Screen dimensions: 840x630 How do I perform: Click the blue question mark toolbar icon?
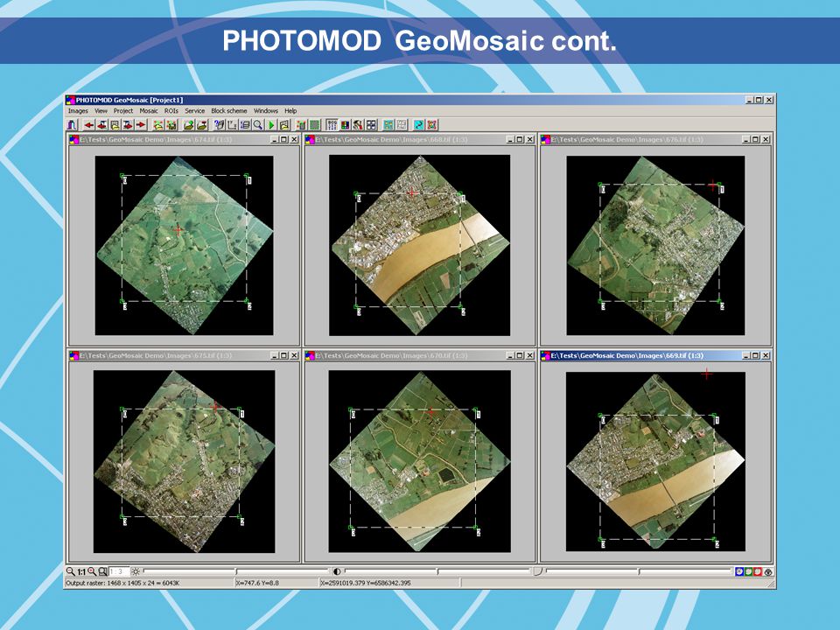tap(219, 125)
